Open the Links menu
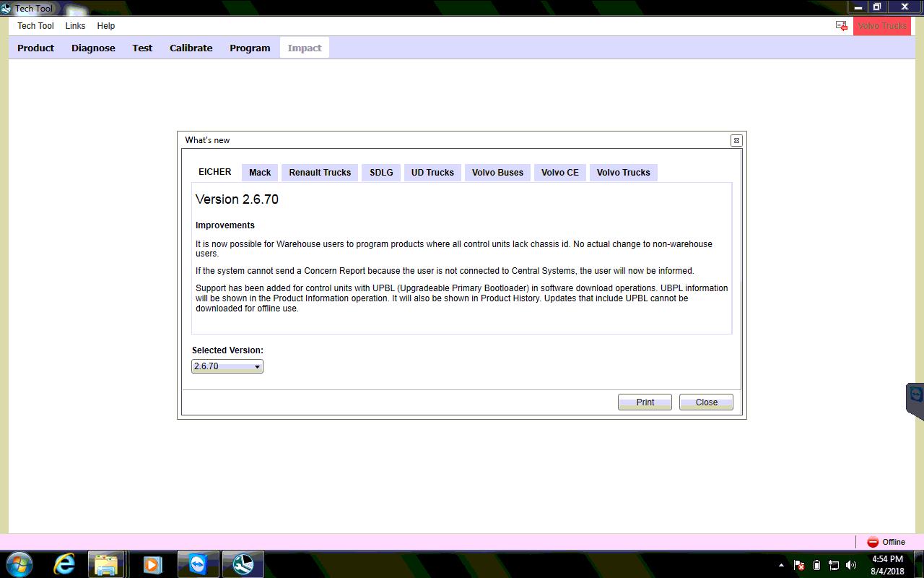Viewport: 924px width, 578px height. [75, 26]
